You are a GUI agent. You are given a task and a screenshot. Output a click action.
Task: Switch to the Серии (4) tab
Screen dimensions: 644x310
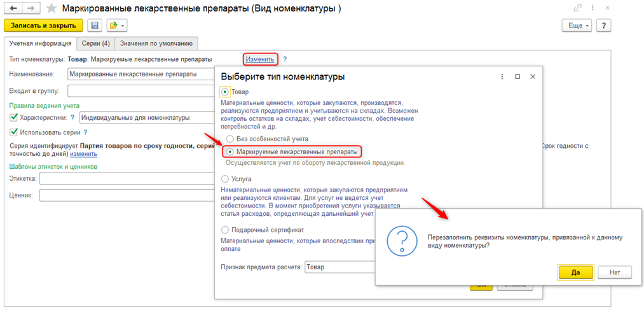coord(97,43)
